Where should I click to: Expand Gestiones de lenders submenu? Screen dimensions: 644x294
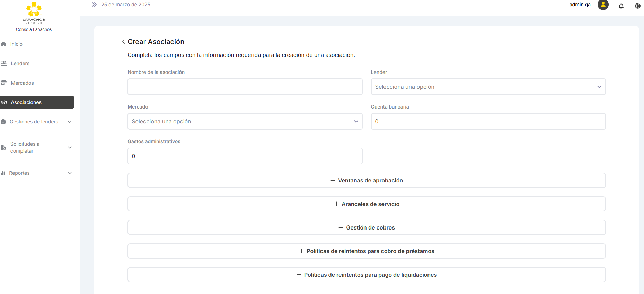(69, 122)
